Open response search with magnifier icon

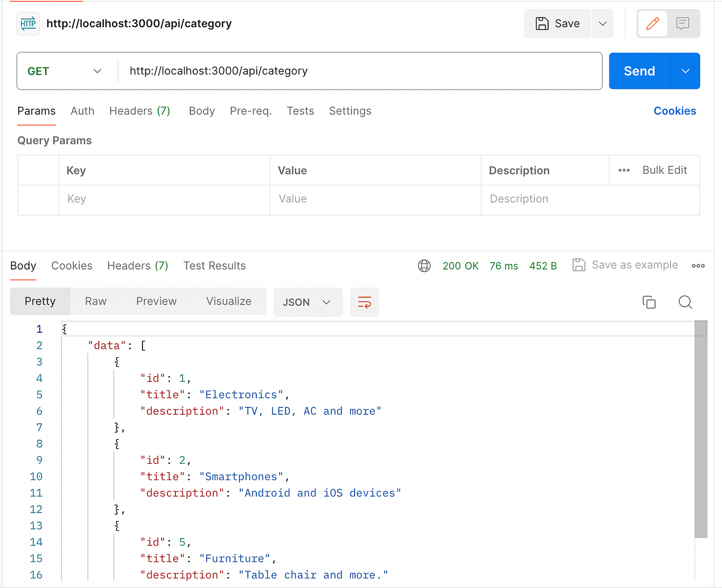[685, 302]
